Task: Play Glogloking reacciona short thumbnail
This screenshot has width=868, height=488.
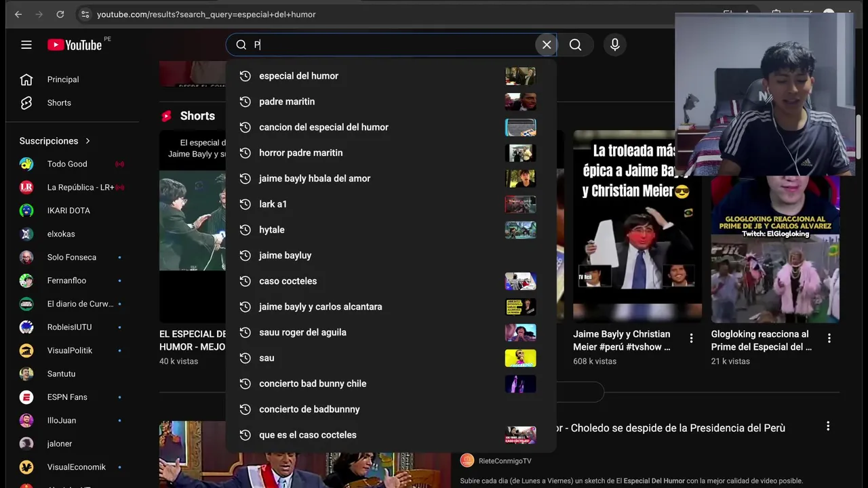Action: tap(775, 249)
